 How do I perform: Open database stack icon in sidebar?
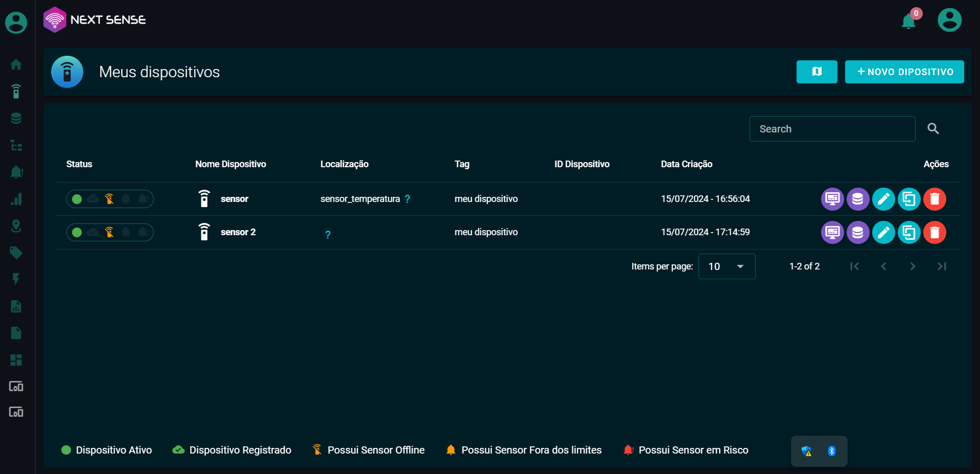tap(16, 118)
